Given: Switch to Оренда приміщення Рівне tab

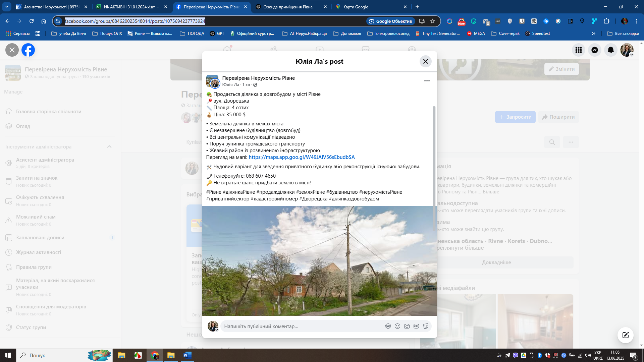Looking at the screenshot, I should point(288,7).
